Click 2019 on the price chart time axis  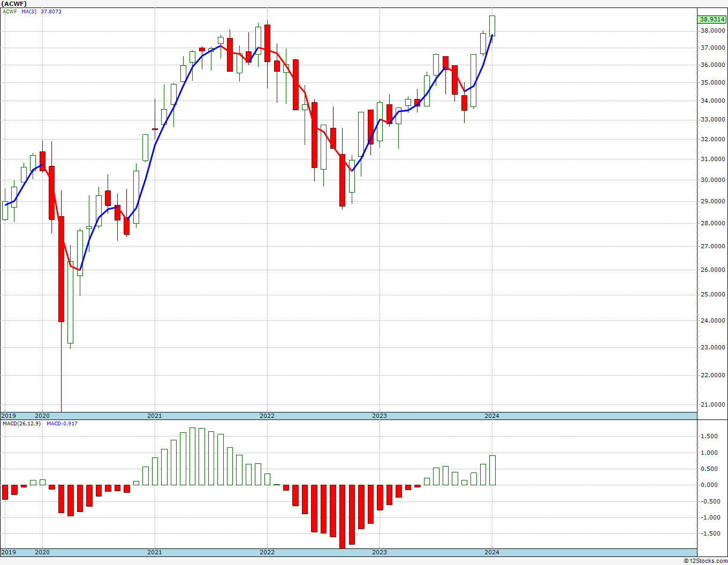[9, 416]
